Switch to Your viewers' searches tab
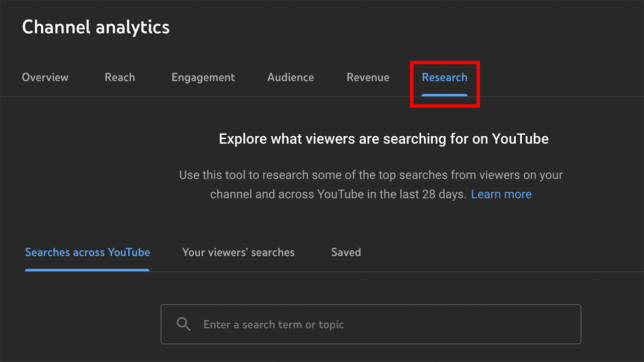Screen dimensions: 644x362 238,252
